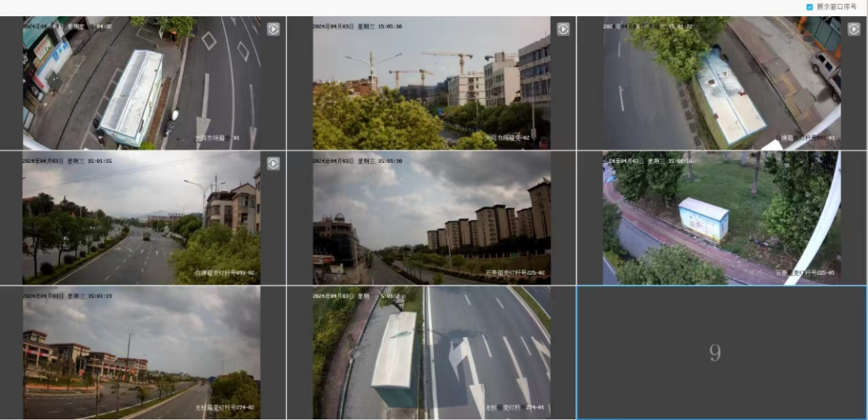Select the video with construction cranes
Viewport: 868px width, 420px height.
[431, 83]
